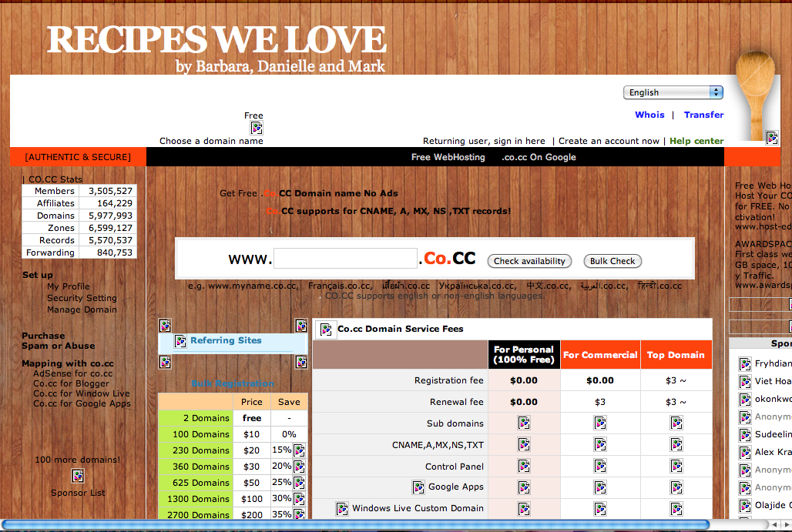Click the scrollbar's right arrow
792x532 pixels.
click(787, 525)
